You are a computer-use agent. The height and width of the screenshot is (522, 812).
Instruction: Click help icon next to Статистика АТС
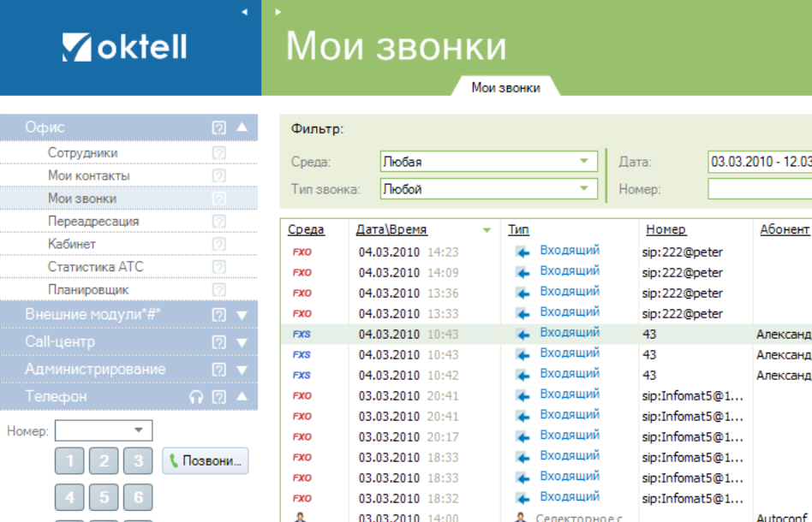coord(218,267)
